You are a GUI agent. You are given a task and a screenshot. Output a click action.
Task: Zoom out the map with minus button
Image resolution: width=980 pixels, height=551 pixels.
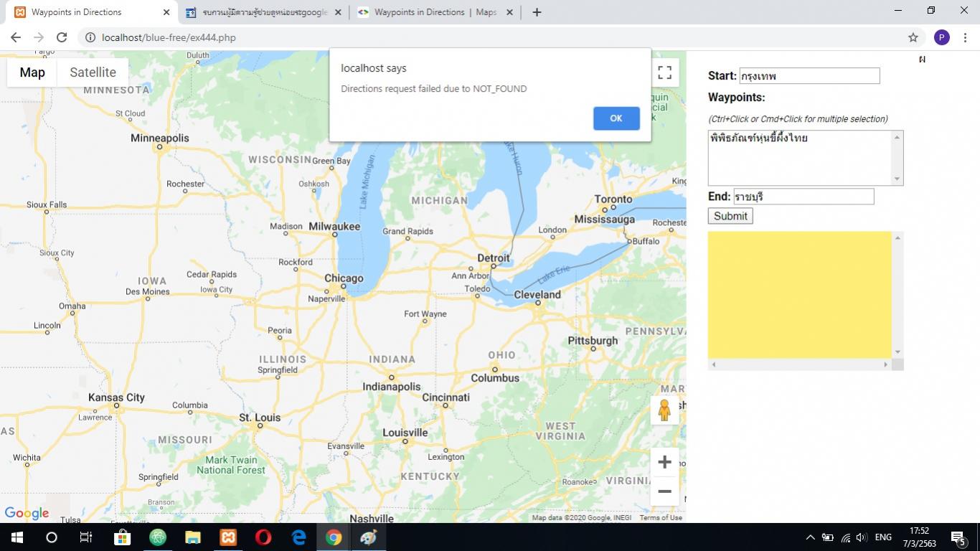point(664,491)
